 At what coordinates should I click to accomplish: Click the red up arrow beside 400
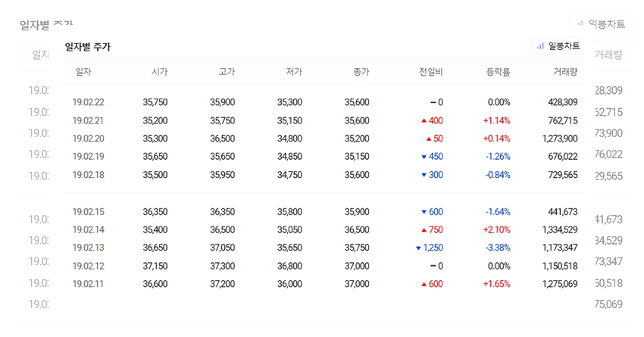[x=424, y=120]
